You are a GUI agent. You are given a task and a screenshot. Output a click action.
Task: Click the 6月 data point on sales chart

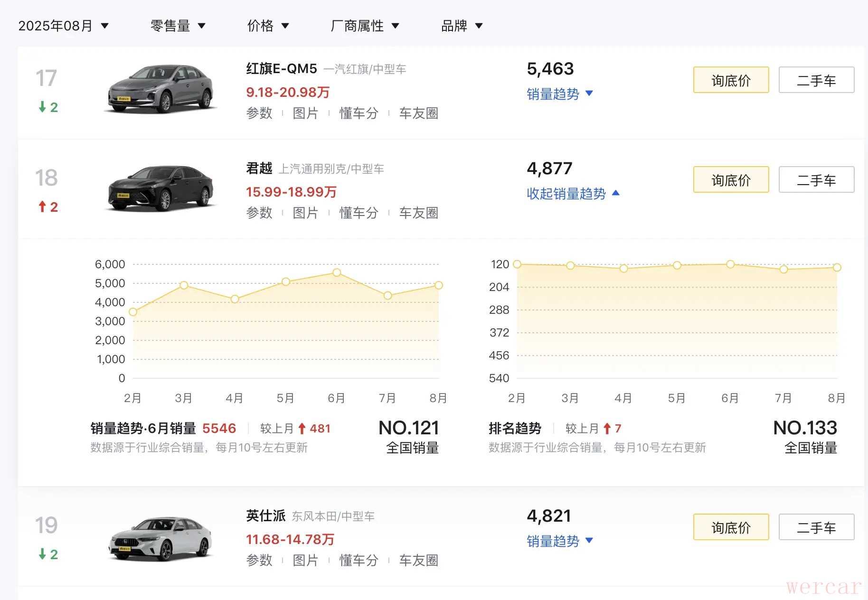coord(337,272)
